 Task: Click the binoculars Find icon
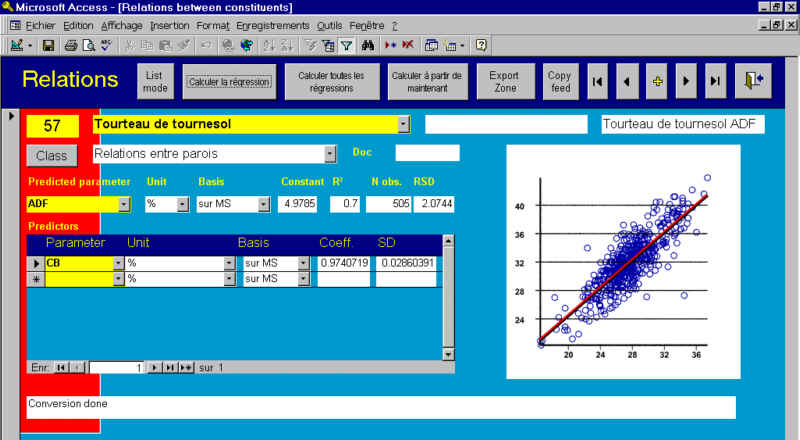[368, 45]
